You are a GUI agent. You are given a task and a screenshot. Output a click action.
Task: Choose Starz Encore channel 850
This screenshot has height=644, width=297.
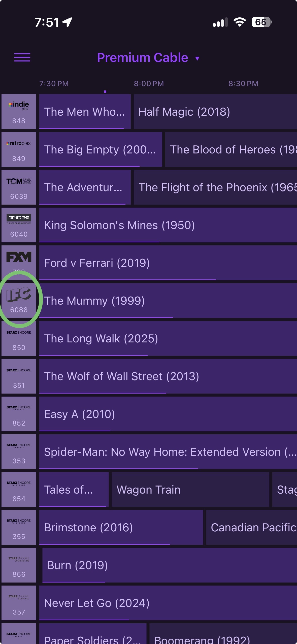19,338
